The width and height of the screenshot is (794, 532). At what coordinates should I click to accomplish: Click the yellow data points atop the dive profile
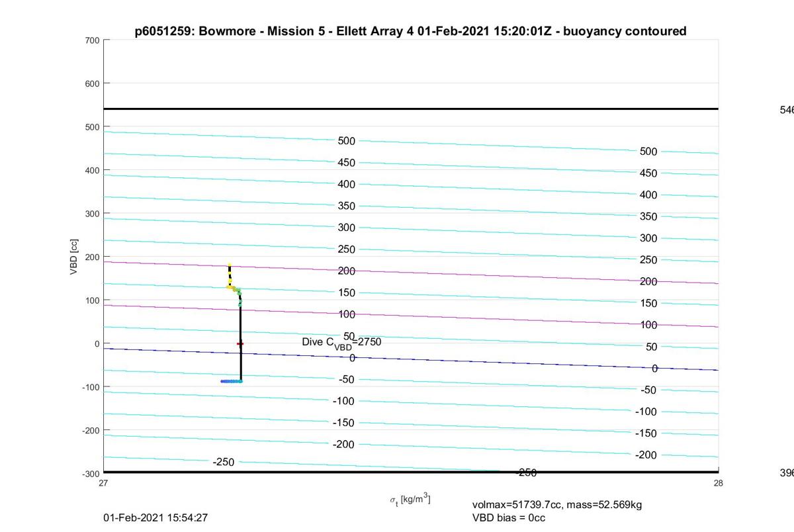click(x=230, y=275)
